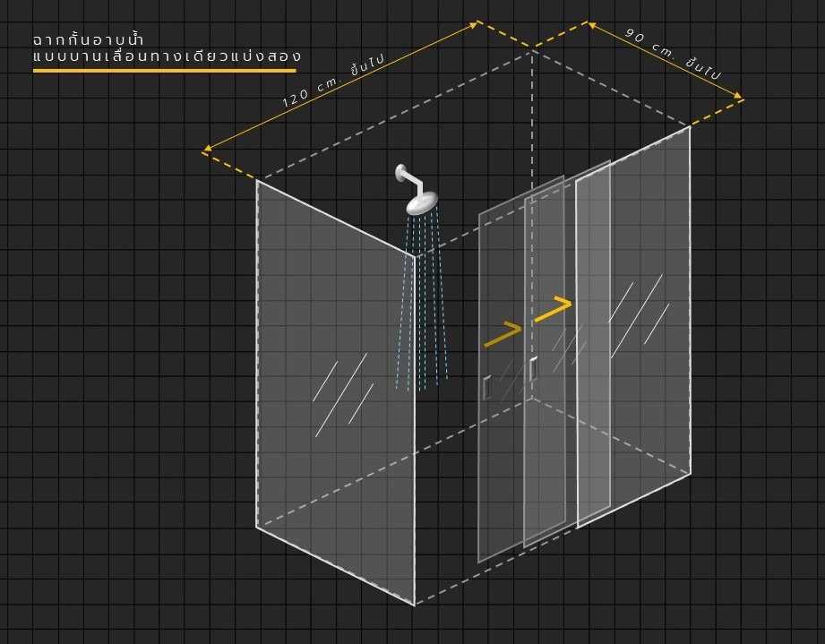Click the left door handle
Viewport: 825px width, 644px height.
pyautogui.click(x=486, y=388)
